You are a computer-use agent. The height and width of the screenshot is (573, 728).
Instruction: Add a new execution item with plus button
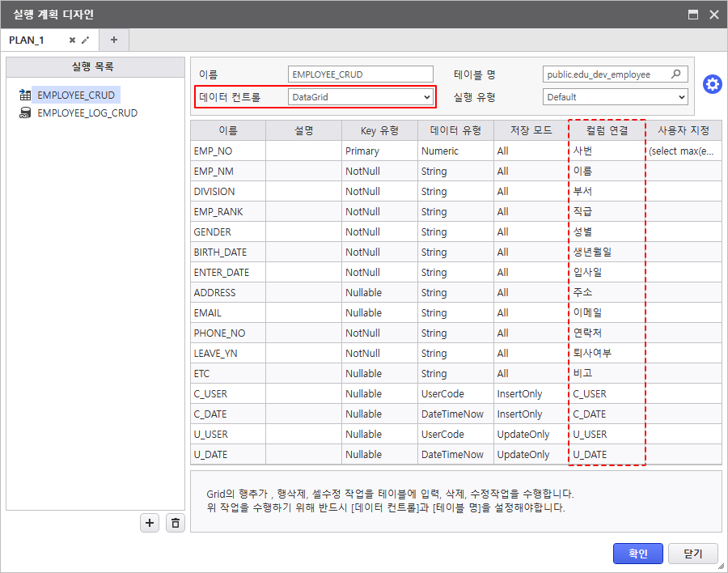pyautogui.click(x=150, y=523)
